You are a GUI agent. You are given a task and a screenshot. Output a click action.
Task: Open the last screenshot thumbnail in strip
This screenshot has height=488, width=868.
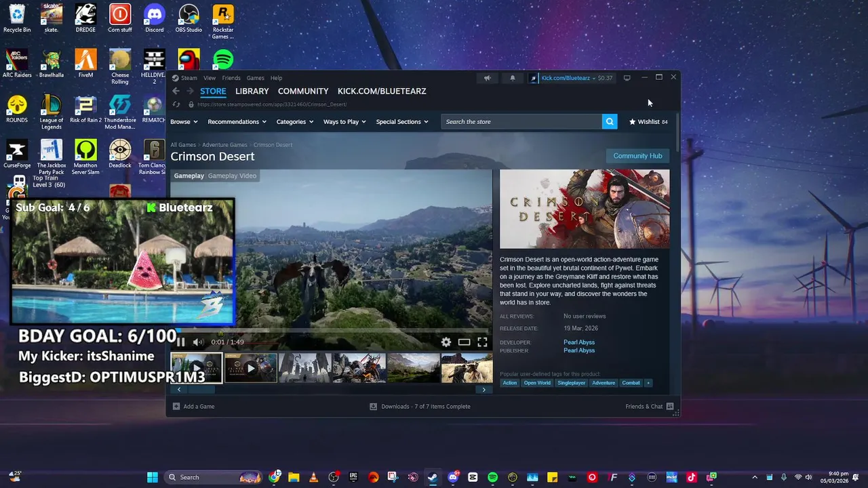467,368
